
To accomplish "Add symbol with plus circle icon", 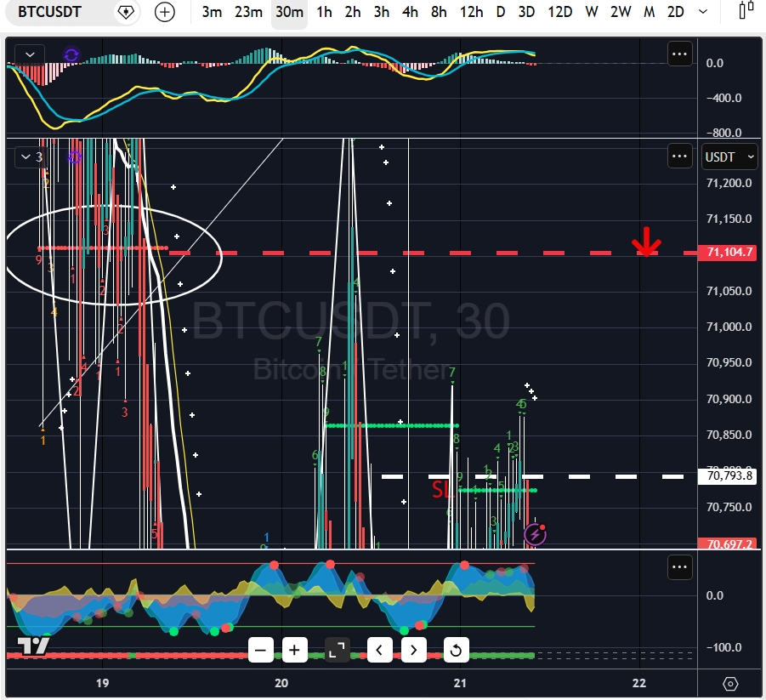I will click(165, 12).
